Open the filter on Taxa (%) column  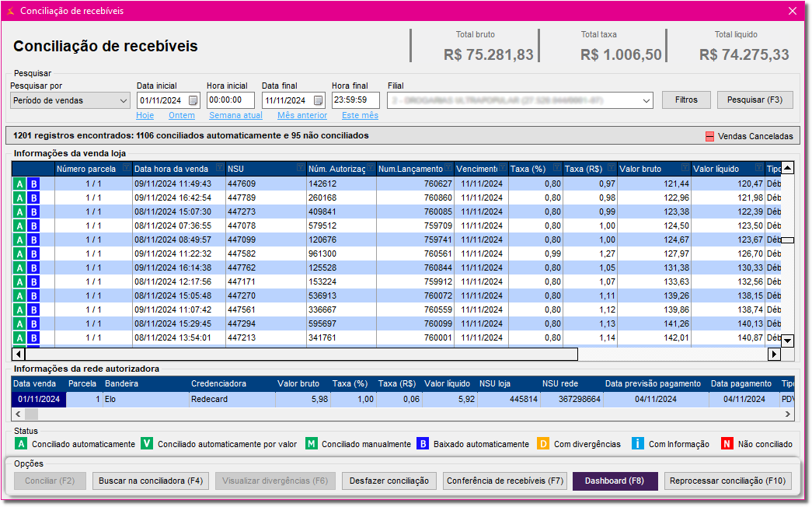[556, 168]
